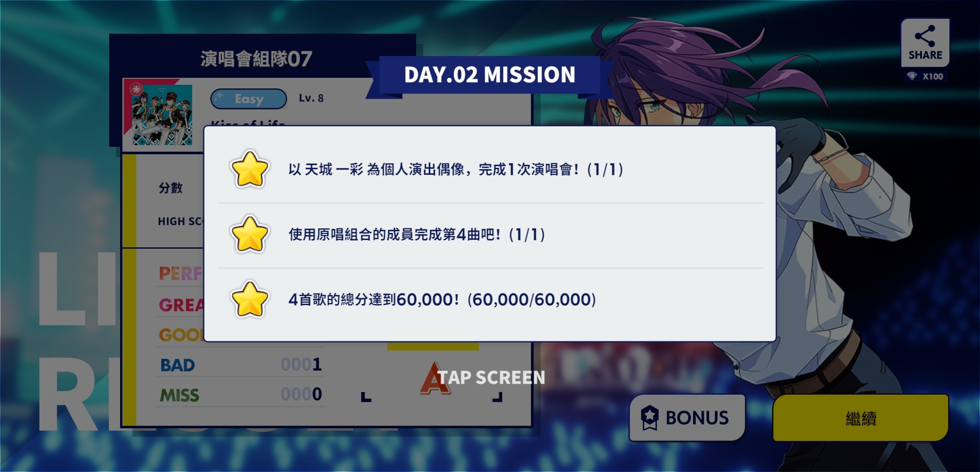Screen dimensions: 980x472
Task: Click the 演唱會組隊07 team title
Action: [x=256, y=59]
